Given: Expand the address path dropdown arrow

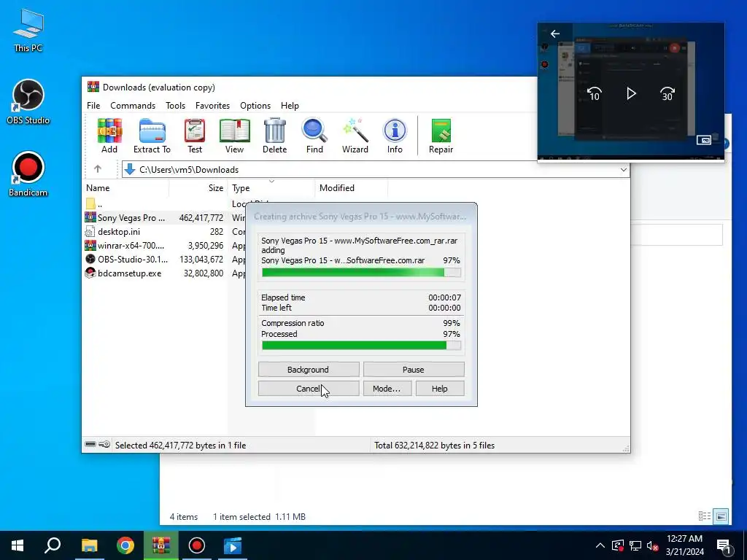Looking at the screenshot, I should (623, 169).
